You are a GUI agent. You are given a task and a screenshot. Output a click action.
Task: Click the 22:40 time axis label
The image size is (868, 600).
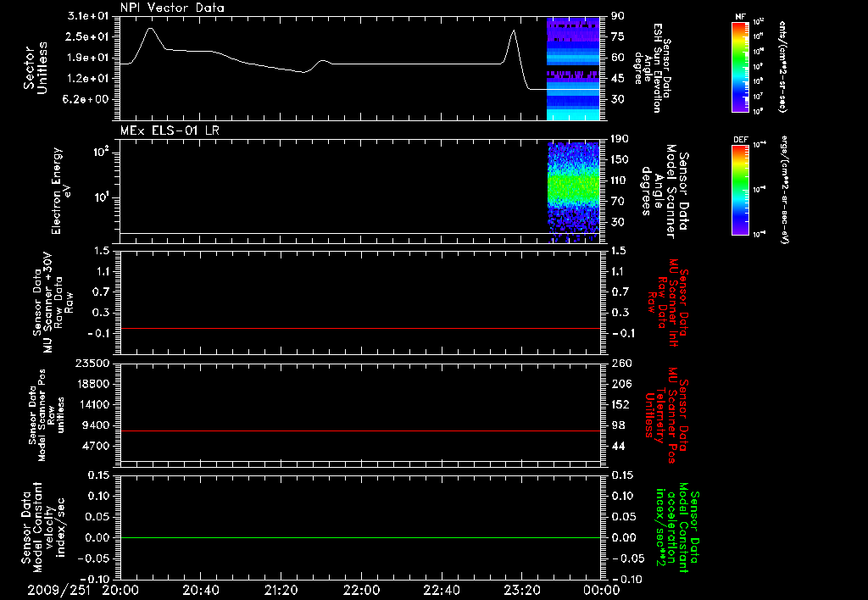coord(441,591)
